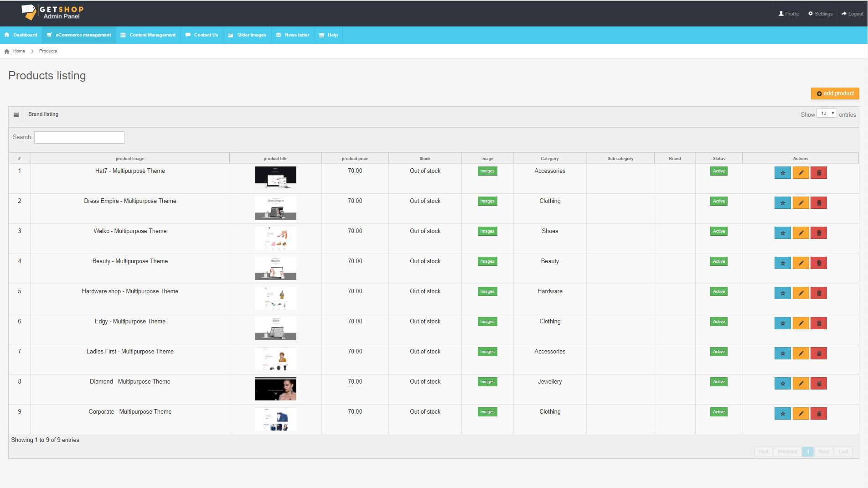Open Images button for Hat7 product
The image size is (868, 488).
[487, 171]
